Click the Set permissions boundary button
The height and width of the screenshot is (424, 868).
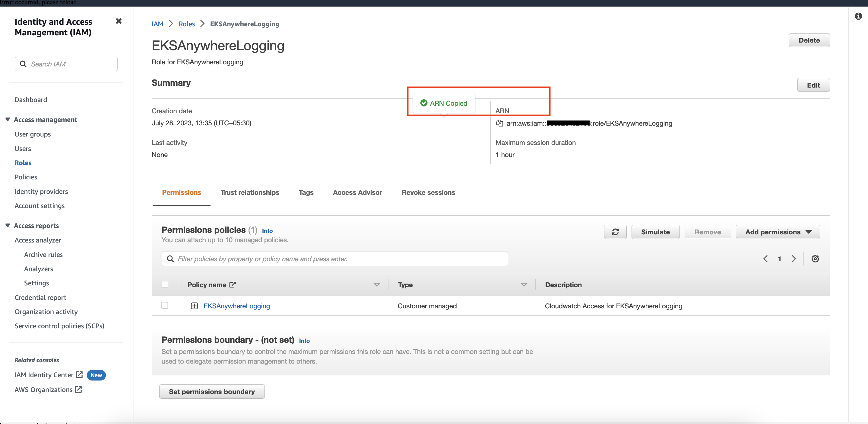[213, 392]
